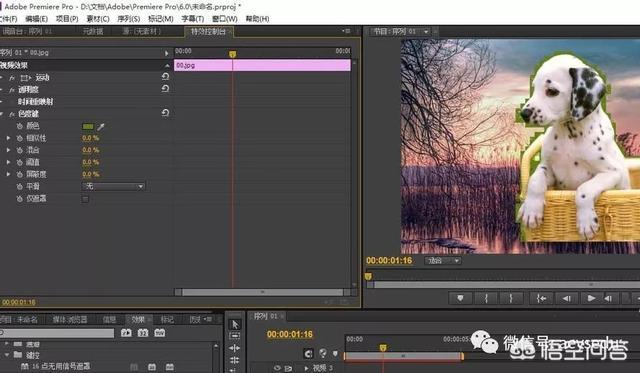Toggle animation stopwatch for 混合

click(19, 150)
